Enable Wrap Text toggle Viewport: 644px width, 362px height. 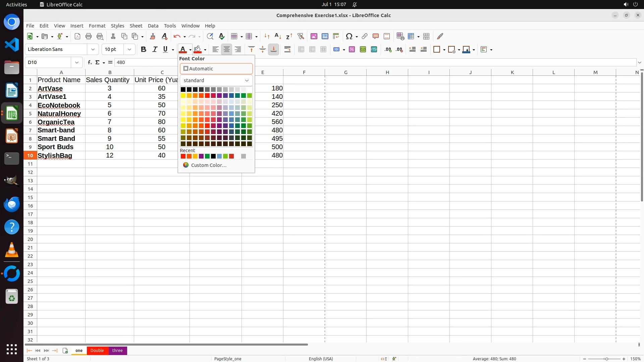[287, 49]
